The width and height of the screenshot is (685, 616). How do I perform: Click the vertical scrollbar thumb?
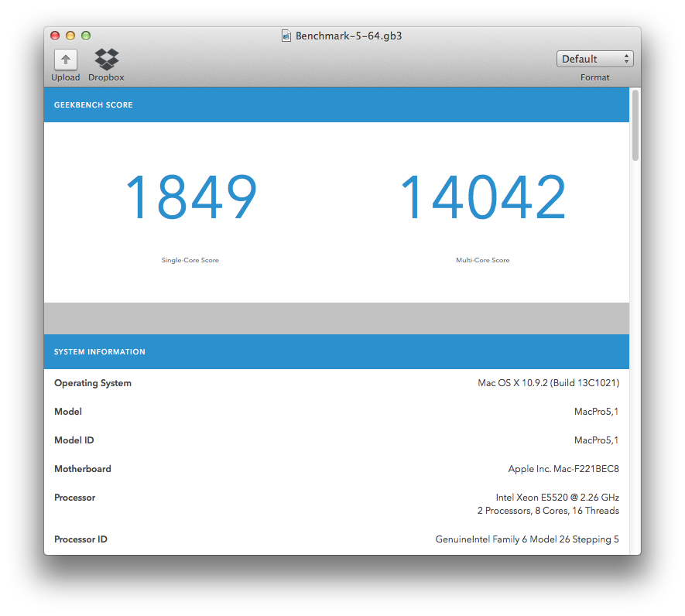point(635,125)
